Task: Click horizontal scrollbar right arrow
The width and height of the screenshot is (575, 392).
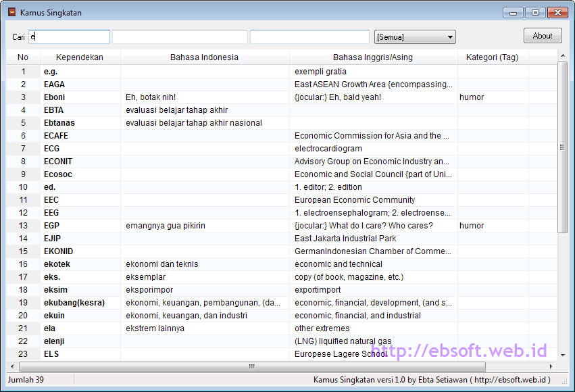Action: [551, 366]
